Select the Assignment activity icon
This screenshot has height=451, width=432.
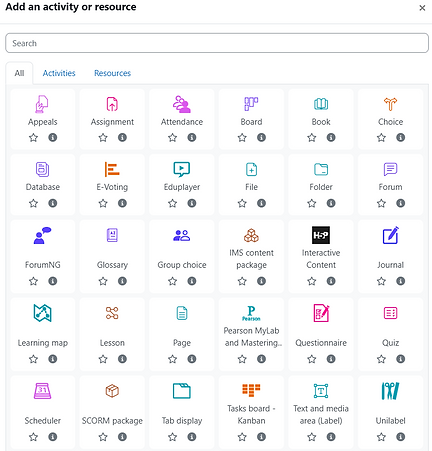coord(112,104)
